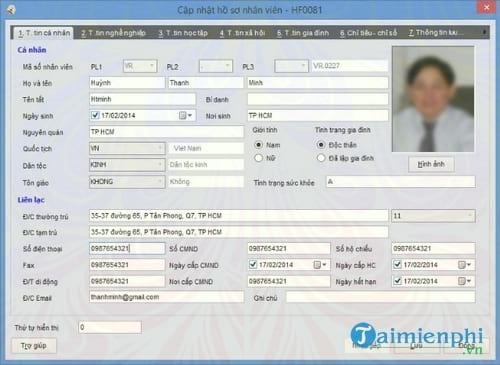This screenshot has height=365, width=500.
Task: Click the Đ/C Email field
Action: [166, 297]
